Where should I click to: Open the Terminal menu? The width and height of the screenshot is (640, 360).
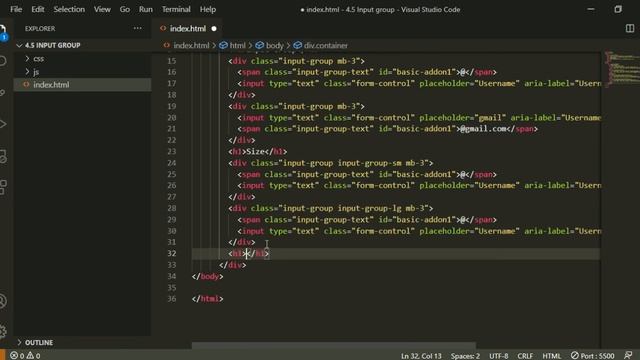point(176,9)
